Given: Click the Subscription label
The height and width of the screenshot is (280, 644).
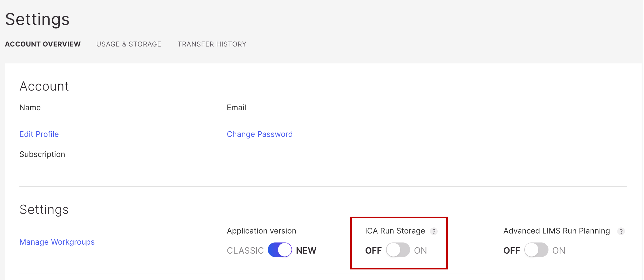Looking at the screenshot, I should [x=42, y=154].
